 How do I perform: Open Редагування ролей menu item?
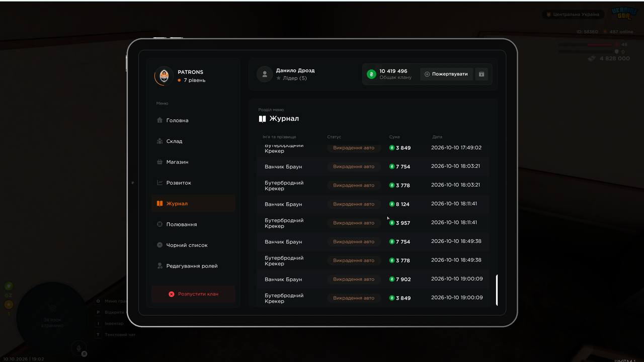pyautogui.click(x=193, y=266)
